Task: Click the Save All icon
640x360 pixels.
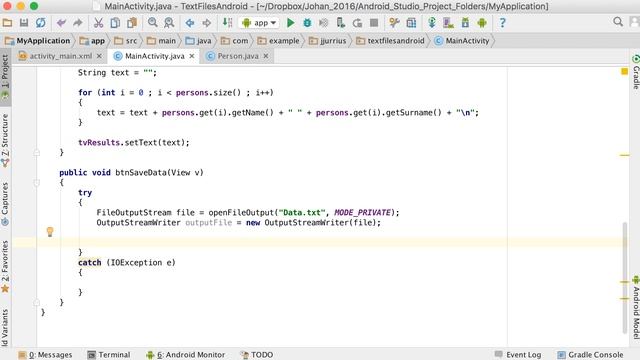Action: 24,23
